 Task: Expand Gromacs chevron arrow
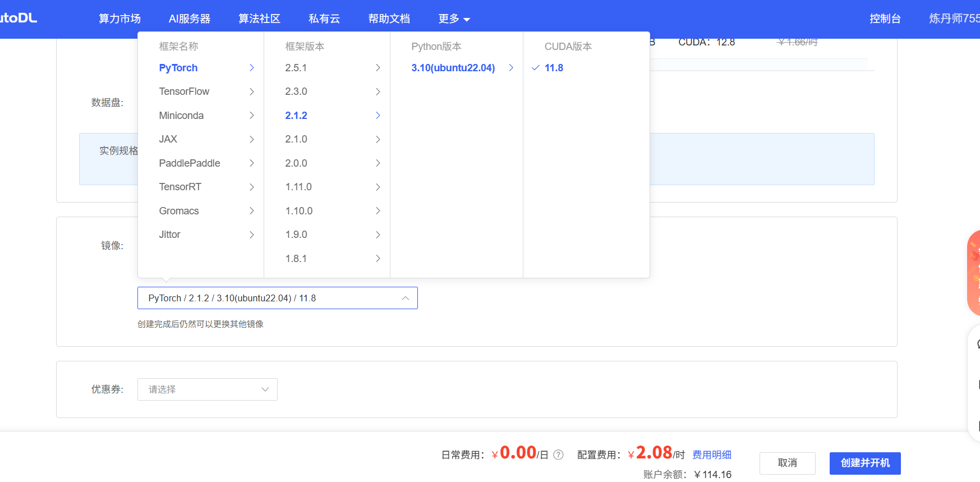[252, 211]
